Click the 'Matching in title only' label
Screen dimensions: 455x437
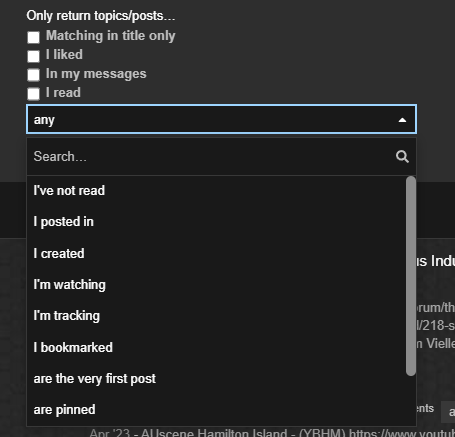click(111, 36)
